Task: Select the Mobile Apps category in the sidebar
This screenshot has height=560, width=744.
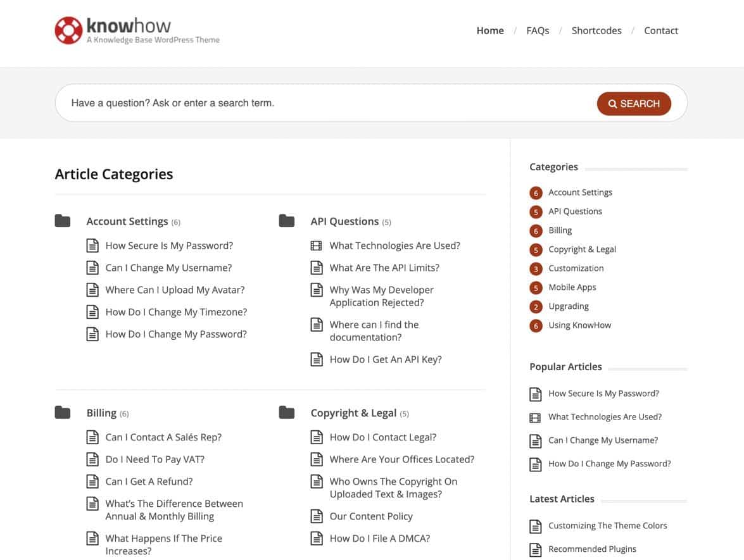Action: (x=572, y=287)
